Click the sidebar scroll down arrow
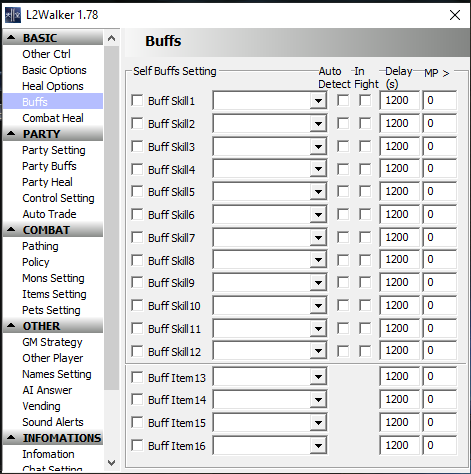Image resolution: width=471 pixels, height=474 pixels. click(x=112, y=463)
